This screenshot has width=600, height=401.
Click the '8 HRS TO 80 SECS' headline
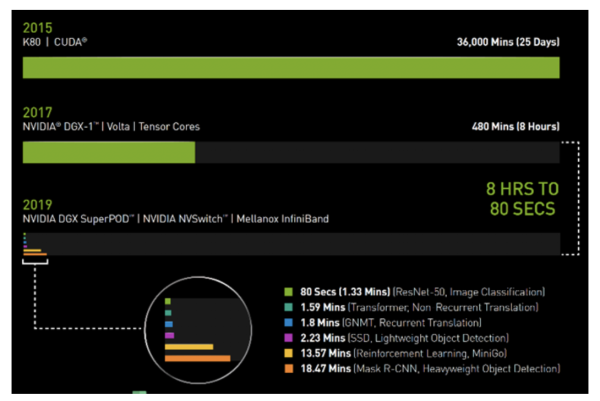click(522, 198)
